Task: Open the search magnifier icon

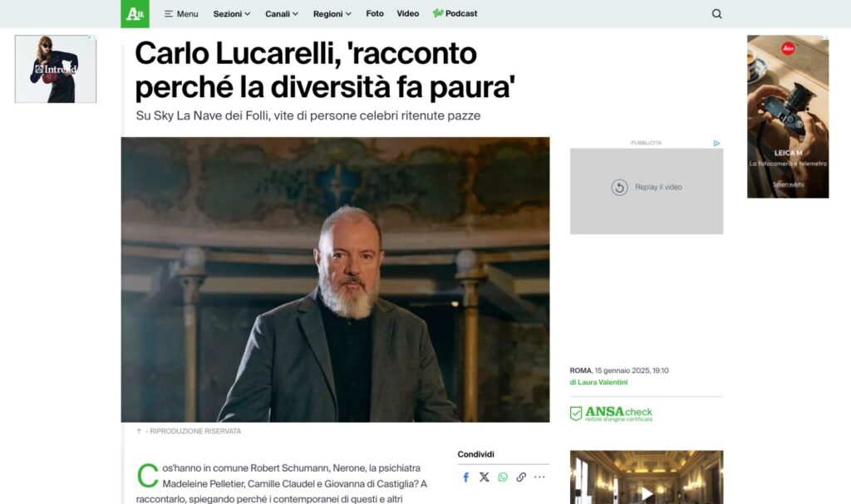Action: click(x=716, y=14)
